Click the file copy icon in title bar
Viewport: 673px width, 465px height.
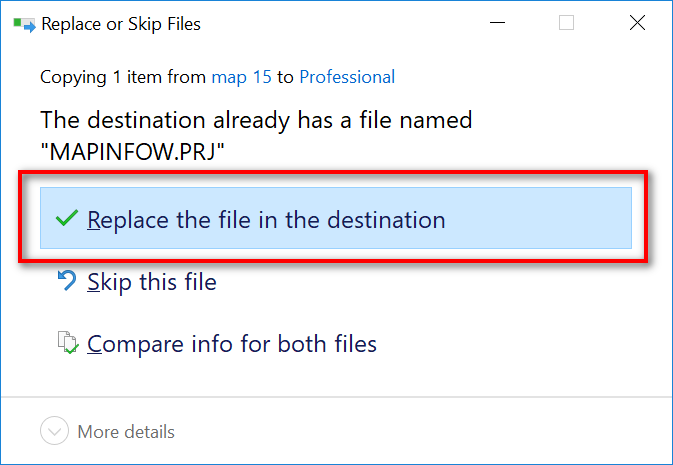(24, 24)
